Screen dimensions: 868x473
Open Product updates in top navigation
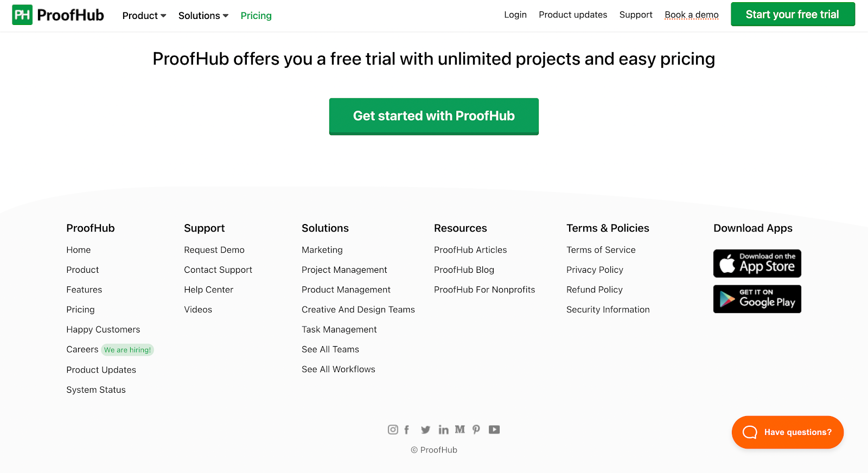pyautogui.click(x=573, y=15)
